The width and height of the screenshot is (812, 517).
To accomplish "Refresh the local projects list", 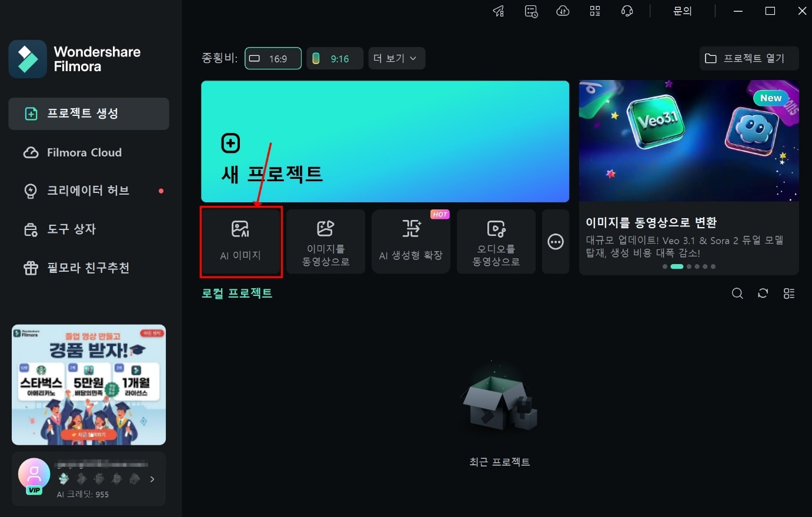I will point(763,293).
